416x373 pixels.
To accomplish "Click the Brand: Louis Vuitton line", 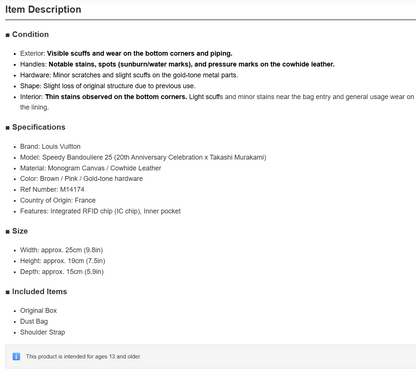I will 50,146.
